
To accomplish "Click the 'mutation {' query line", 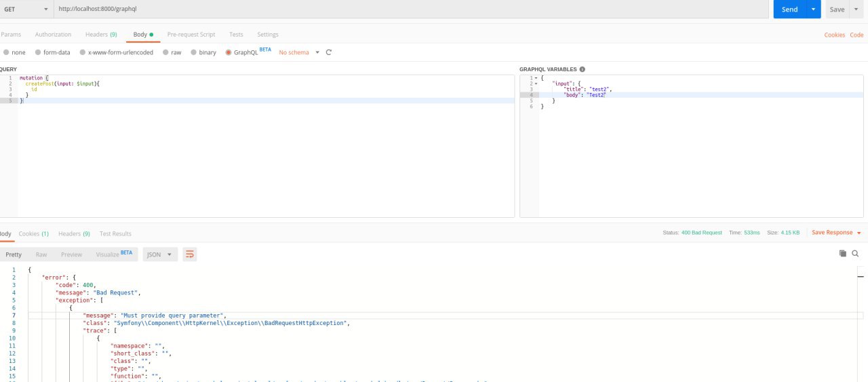I will (34, 78).
